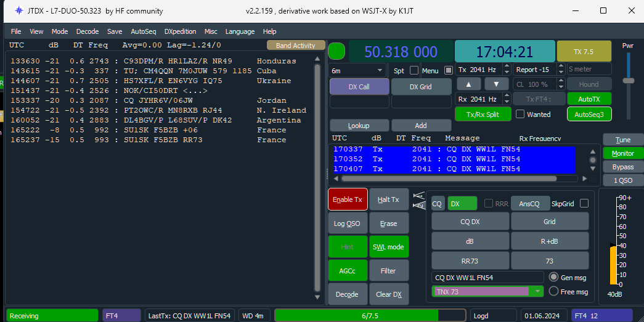The image size is (644, 322).
Task: Click the Log QSO button
Action: click(x=347, y=223)
